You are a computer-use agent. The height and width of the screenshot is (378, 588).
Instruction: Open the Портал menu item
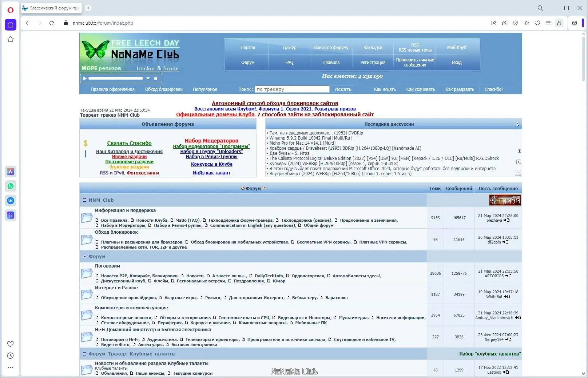point(248,47)
